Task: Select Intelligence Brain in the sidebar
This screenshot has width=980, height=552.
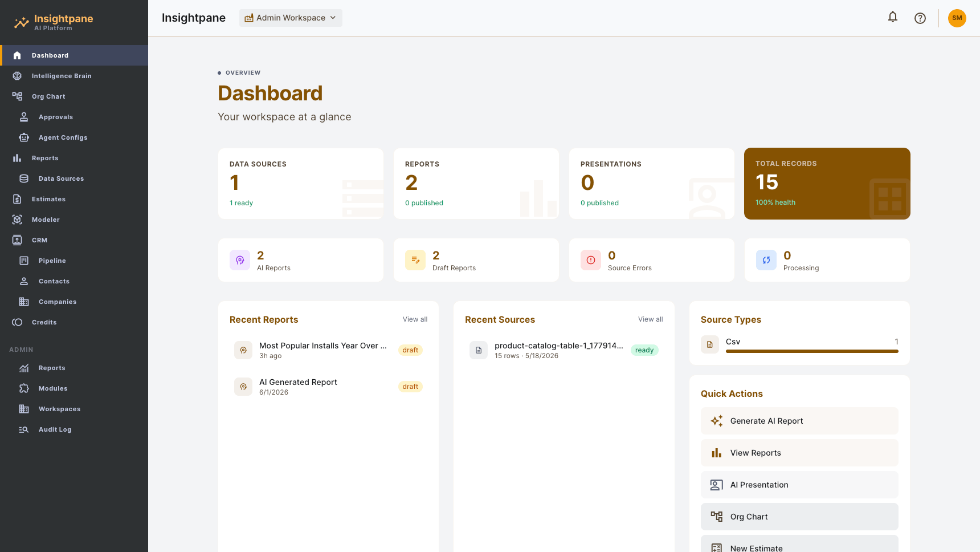Action: pyautogui.click(x=74, y=76)
